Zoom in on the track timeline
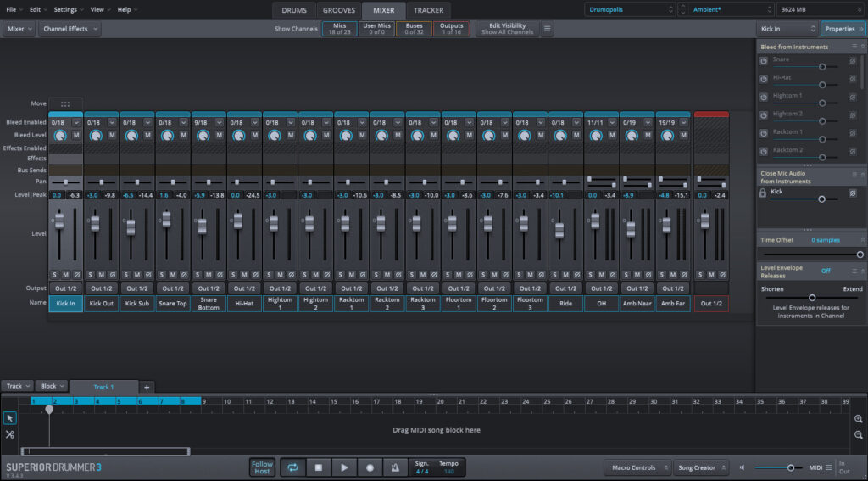This screenshot has width=868, height=481. [859, 419]
